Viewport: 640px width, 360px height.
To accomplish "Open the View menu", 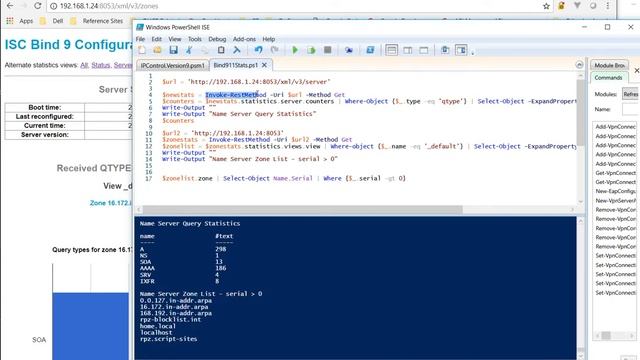I will 175,39.
